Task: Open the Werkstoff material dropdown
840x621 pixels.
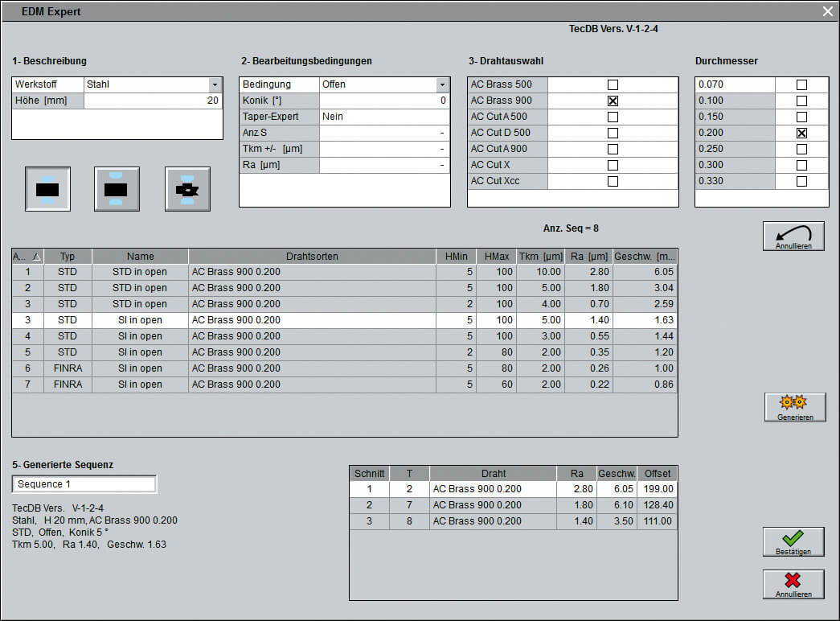Action: click(x=215, y=84)
